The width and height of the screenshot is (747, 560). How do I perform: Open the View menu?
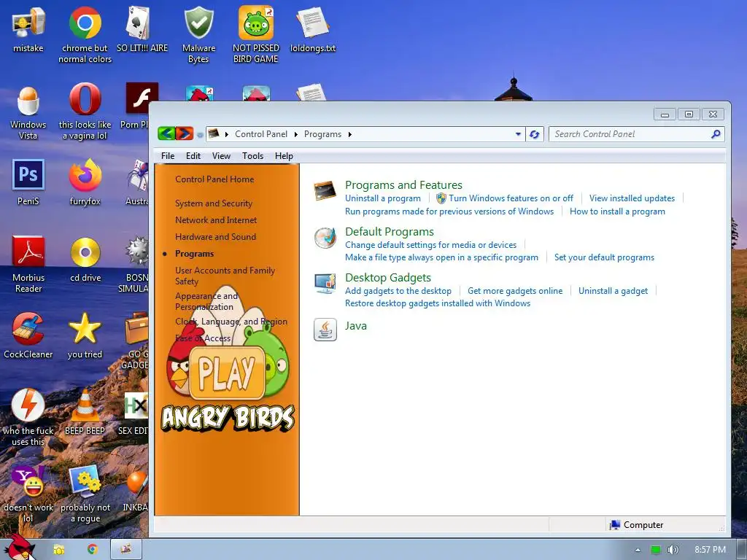(221, 156)
